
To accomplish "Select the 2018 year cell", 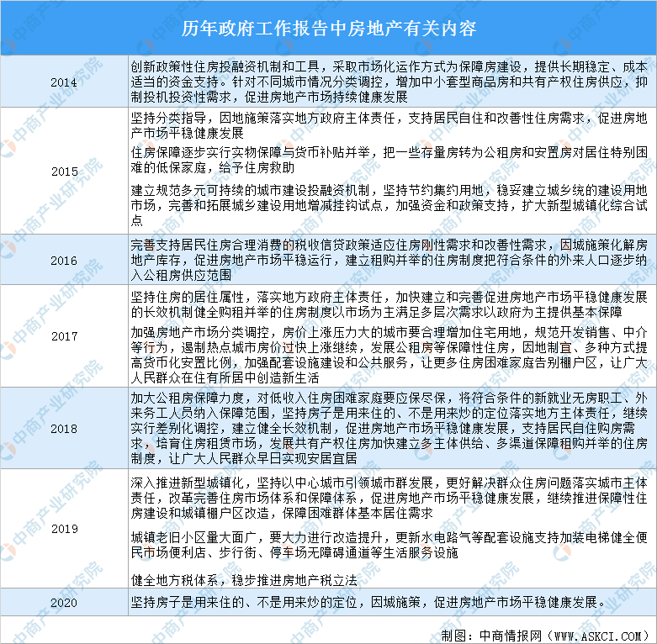I will [x=64, y=429].
